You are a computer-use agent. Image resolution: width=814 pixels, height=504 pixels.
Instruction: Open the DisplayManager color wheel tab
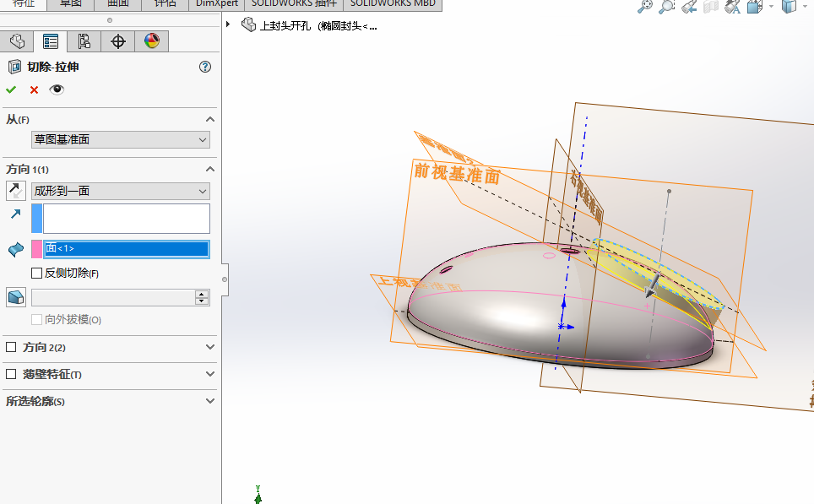point(151,41)
